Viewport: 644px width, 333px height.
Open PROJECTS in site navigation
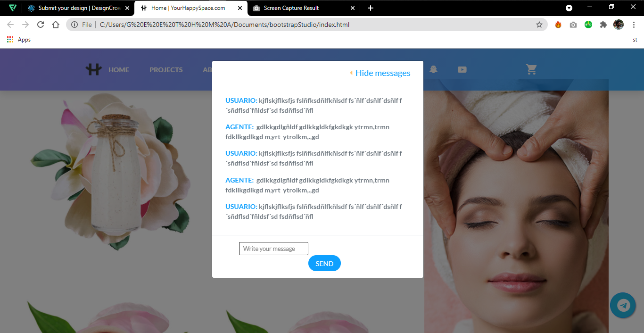pos(166,70)
